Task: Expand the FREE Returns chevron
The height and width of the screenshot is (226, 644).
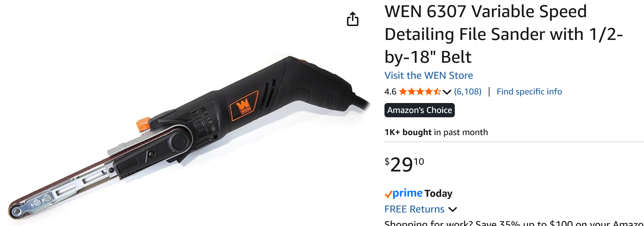Action: tap(453, 210)
